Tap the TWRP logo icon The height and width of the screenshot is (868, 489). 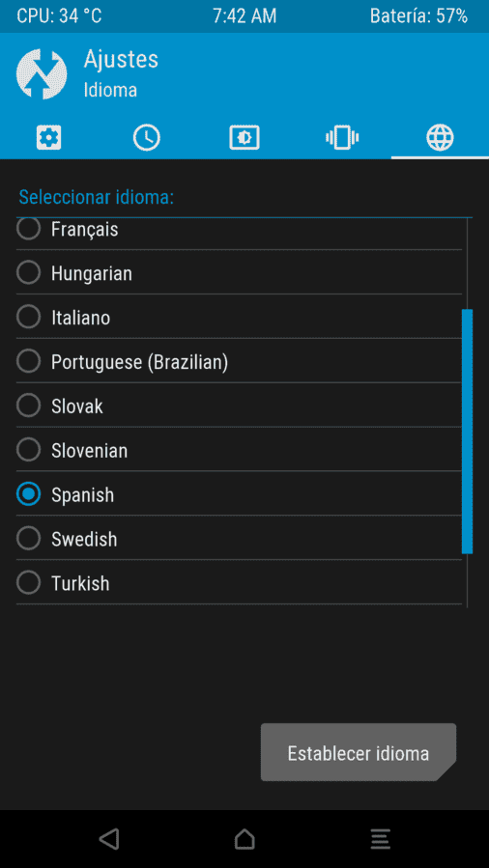pos(42,74)
